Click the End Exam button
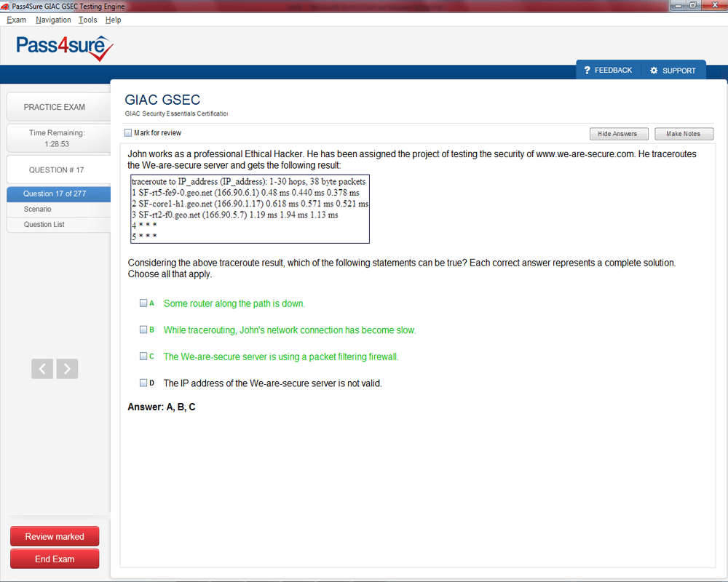 point(55,559)
